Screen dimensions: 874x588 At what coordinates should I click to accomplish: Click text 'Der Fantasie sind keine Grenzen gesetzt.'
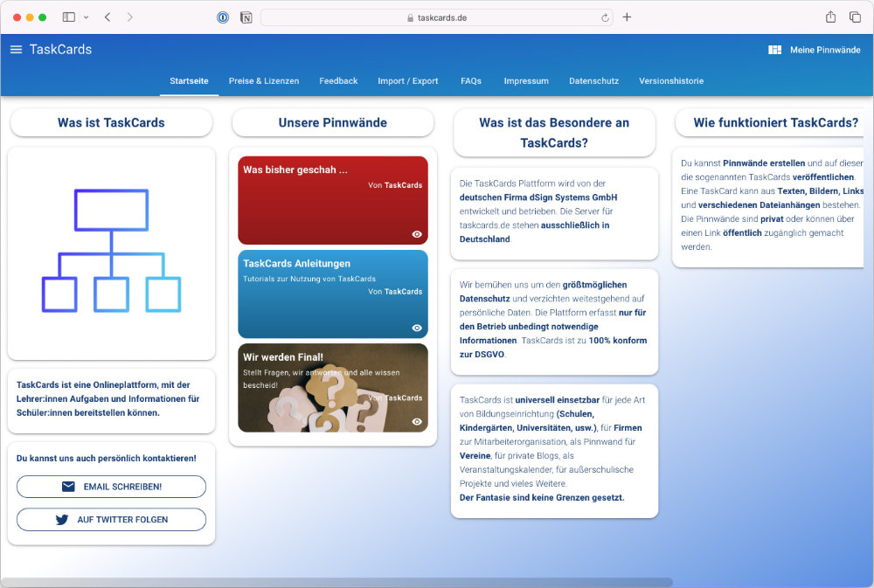(x=542, y=498)
